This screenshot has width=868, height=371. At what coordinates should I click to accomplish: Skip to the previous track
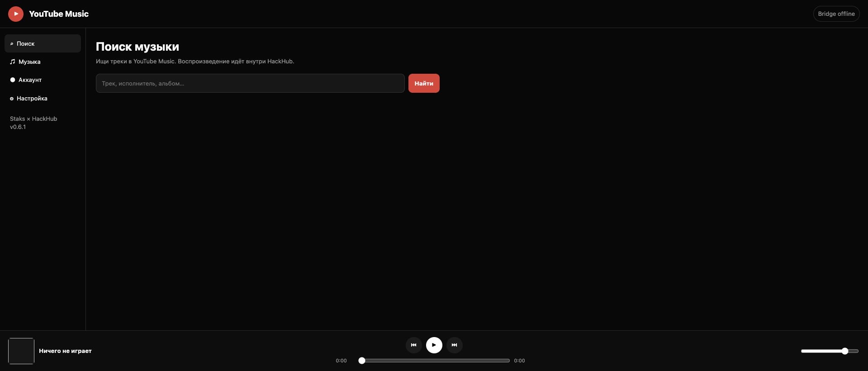tap(413, 345)
